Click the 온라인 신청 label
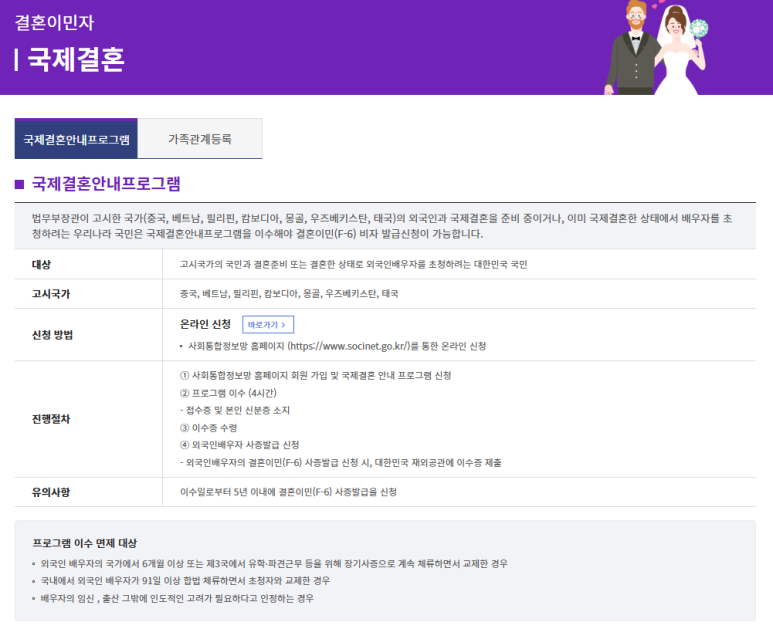This screenshot has width=773, height=639. tap(205, 324)
